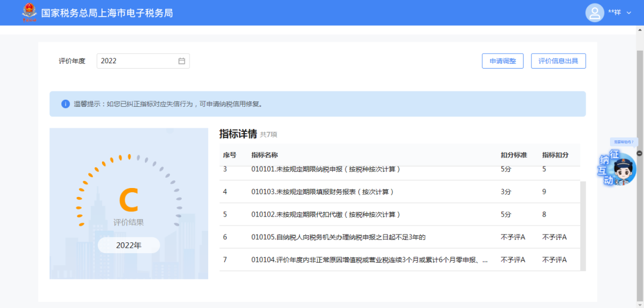Click the 2022年 year pill
This screenshot has width=644, height=308.
point(129,245)
